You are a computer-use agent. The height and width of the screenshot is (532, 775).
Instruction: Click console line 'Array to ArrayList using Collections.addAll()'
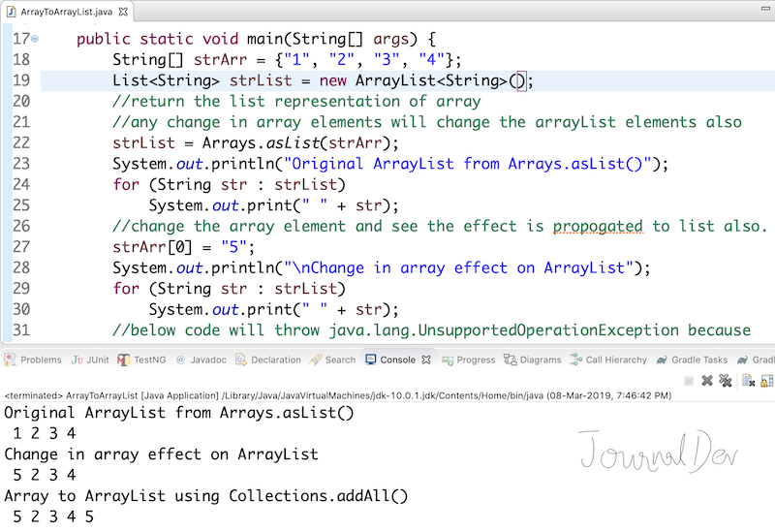pos(206,496)
